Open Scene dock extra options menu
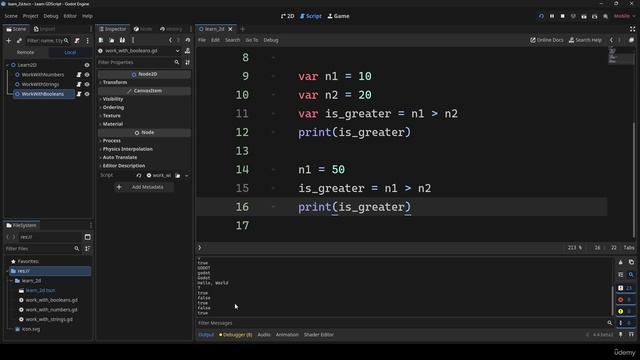 [87, 40]
